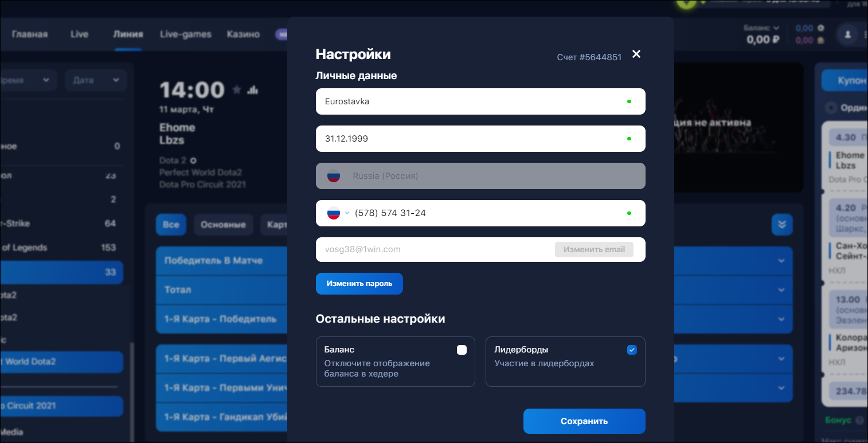The height and width of the screenshot is (443, 868).
Task: Click the birth date field 31.12.1999
Action: pyautogui.click(x=480, y=139)
